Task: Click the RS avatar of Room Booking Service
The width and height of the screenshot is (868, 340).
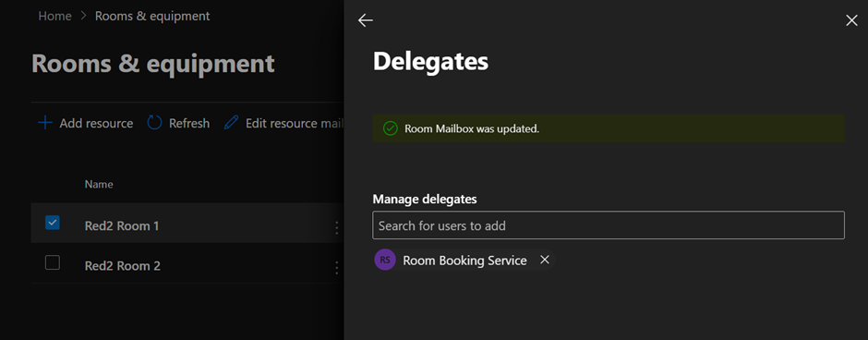Action: (x=385, y=260)
